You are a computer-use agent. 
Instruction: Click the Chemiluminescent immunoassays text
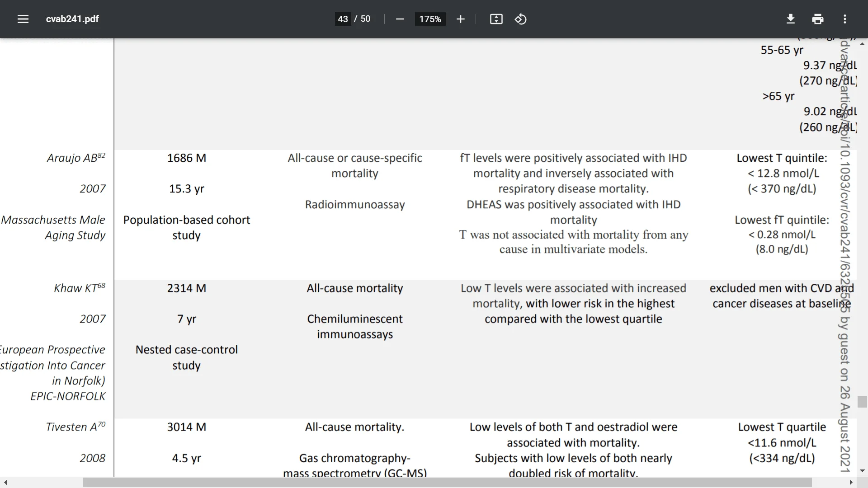[355, 326]
